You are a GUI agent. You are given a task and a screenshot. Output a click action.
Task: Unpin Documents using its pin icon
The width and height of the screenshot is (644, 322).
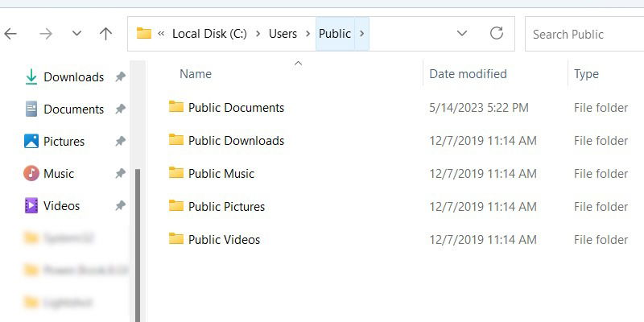pos(120,109)
